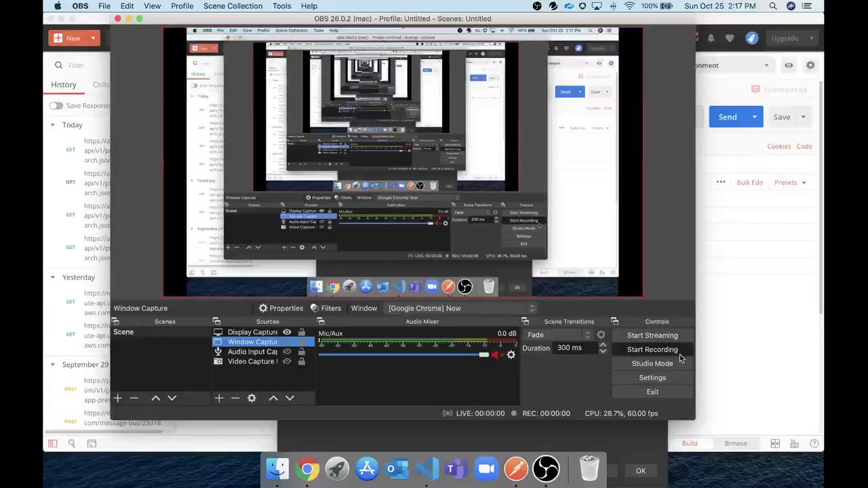Show the Audio Input Capture source
This screenshot has height=488, width=868.
point(286,351)
